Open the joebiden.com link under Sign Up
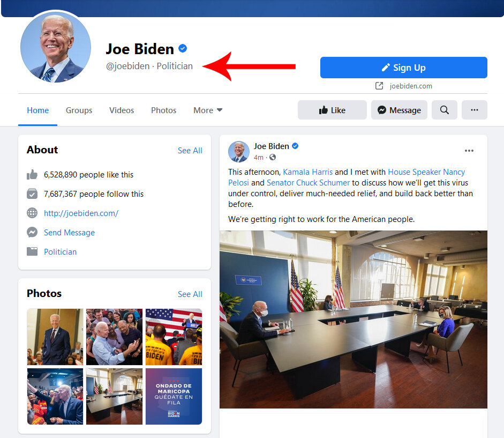 point(411,86)
